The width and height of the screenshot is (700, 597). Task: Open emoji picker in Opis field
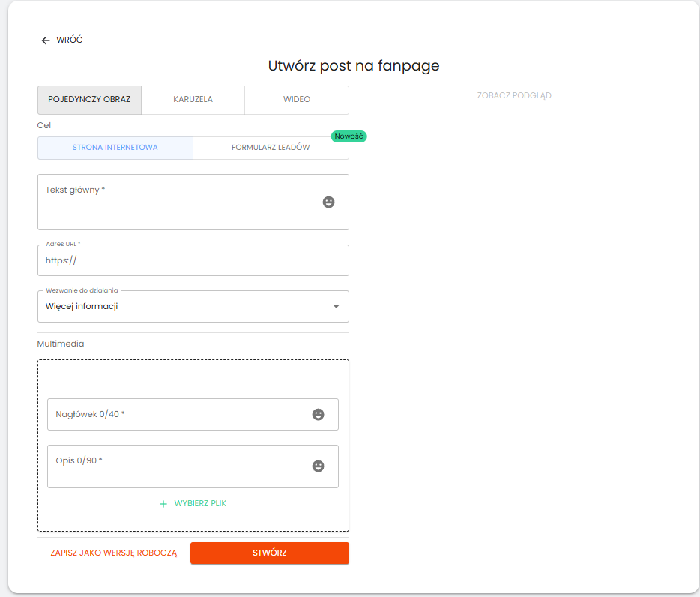318,466
